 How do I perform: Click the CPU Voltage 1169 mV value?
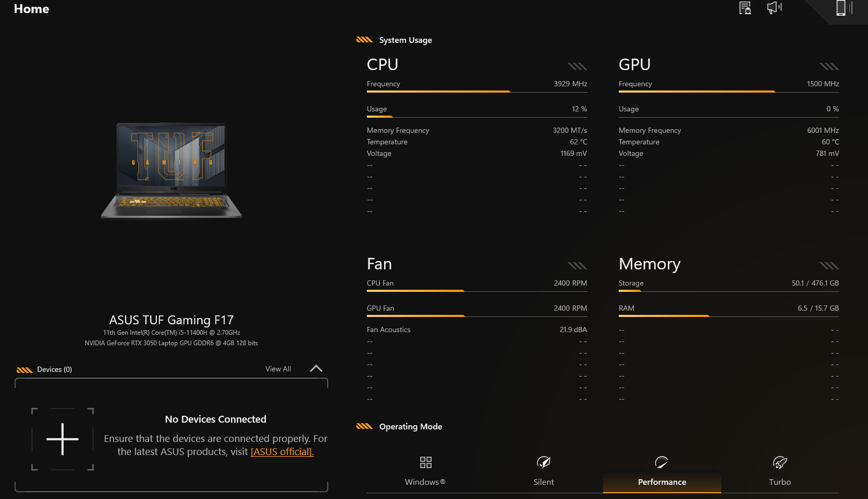pos(574,153)
